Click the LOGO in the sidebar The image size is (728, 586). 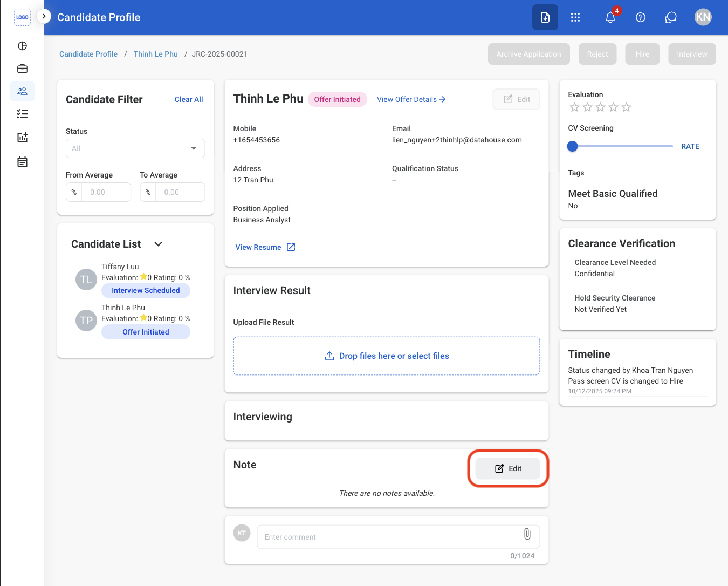22,17
